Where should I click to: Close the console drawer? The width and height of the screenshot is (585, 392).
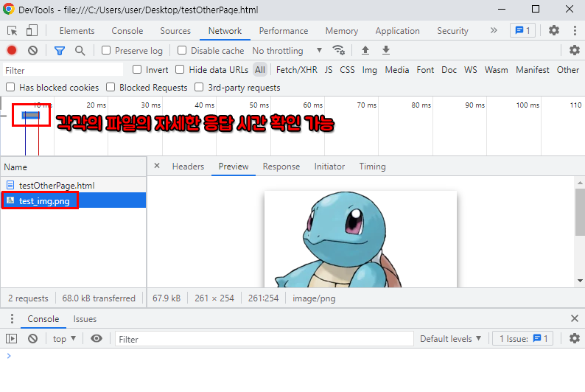point(575,318)
